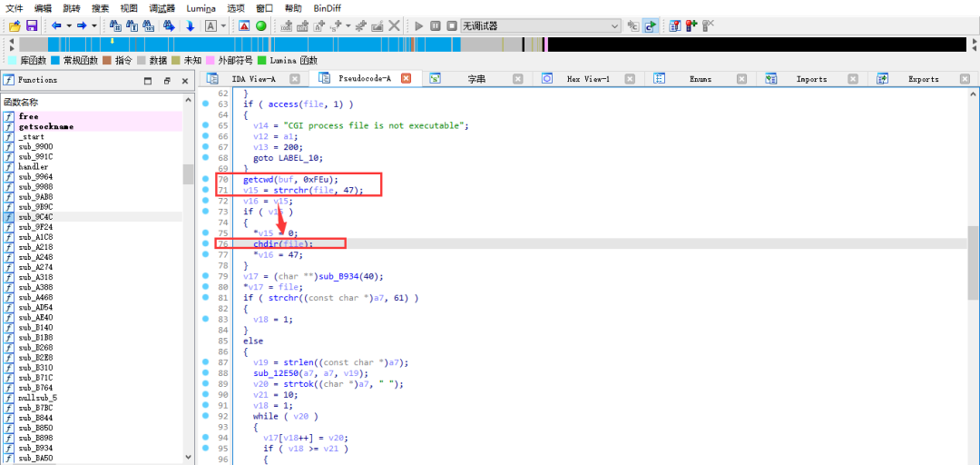Switch to the Hex View-1 tab
Viewport: 980px width, 465px height.
pos(588,80)
